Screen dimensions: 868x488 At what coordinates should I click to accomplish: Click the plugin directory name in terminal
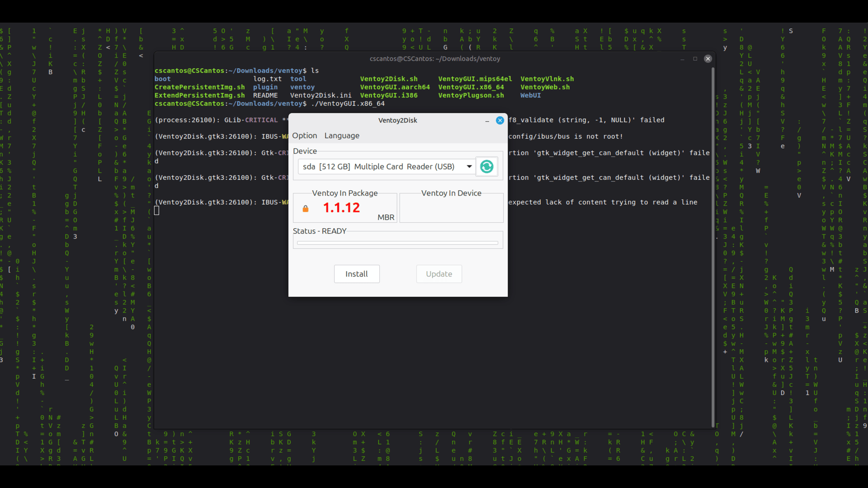[265, 87]
